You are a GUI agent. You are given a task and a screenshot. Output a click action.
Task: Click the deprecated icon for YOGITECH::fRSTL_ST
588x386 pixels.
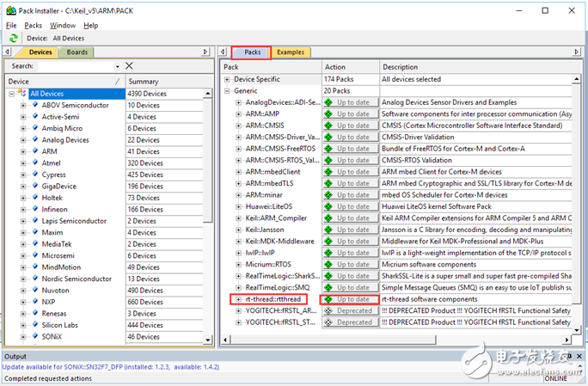328,322
